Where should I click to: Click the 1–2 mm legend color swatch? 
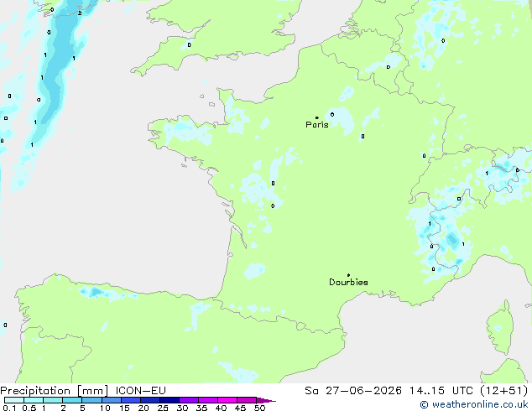pyautogui.click(x=53, y=400)
